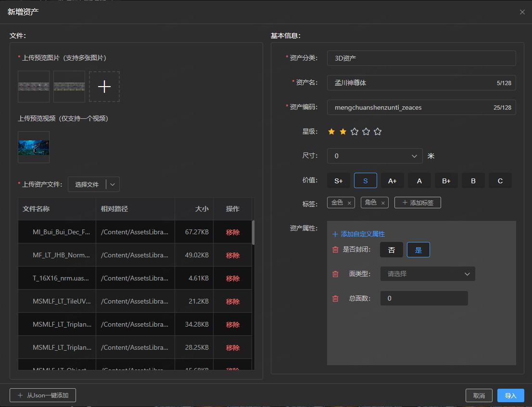Remove the 角色 tag using its x

click(x=383, y=203)
